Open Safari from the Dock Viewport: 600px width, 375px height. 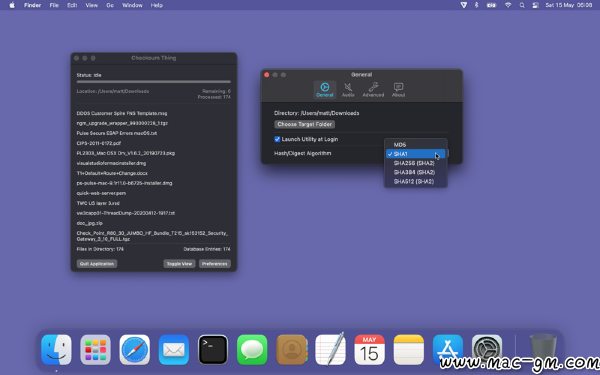click(x=134, y=350)
